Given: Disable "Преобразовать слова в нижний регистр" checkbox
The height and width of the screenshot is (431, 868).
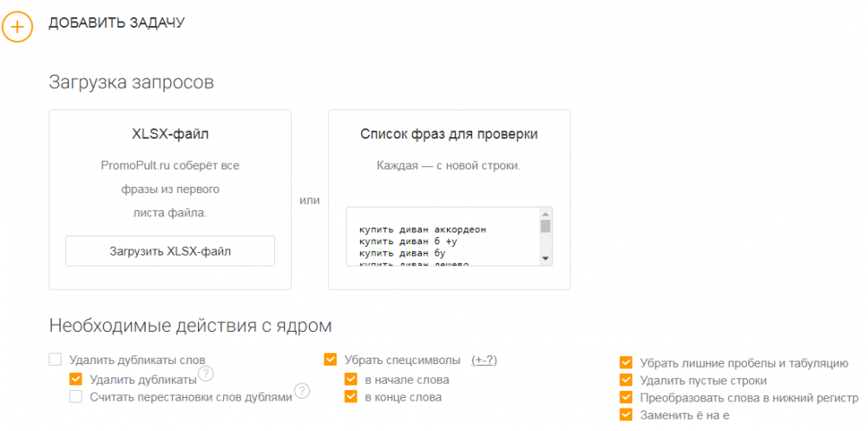Looking at the screenshot, I should point(626,397).
